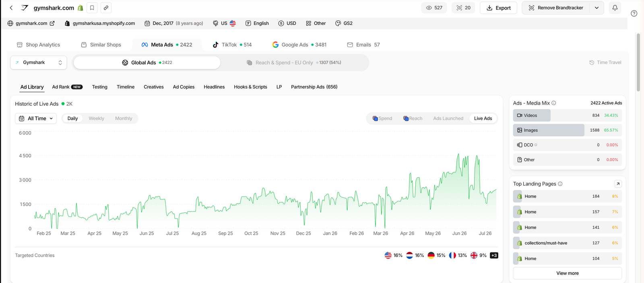Viewport: 644px width, 283px height.
Task: Click the Other category chip
Action: (x=316, y=23)
